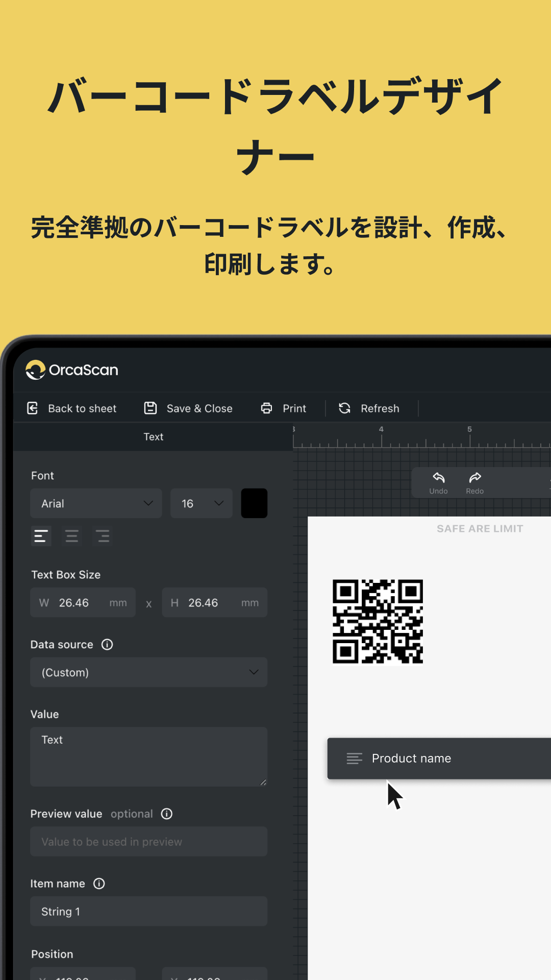Click the OrcaScan logo
Viewport: 551px width, 980px height.
(x=72, y=370)
